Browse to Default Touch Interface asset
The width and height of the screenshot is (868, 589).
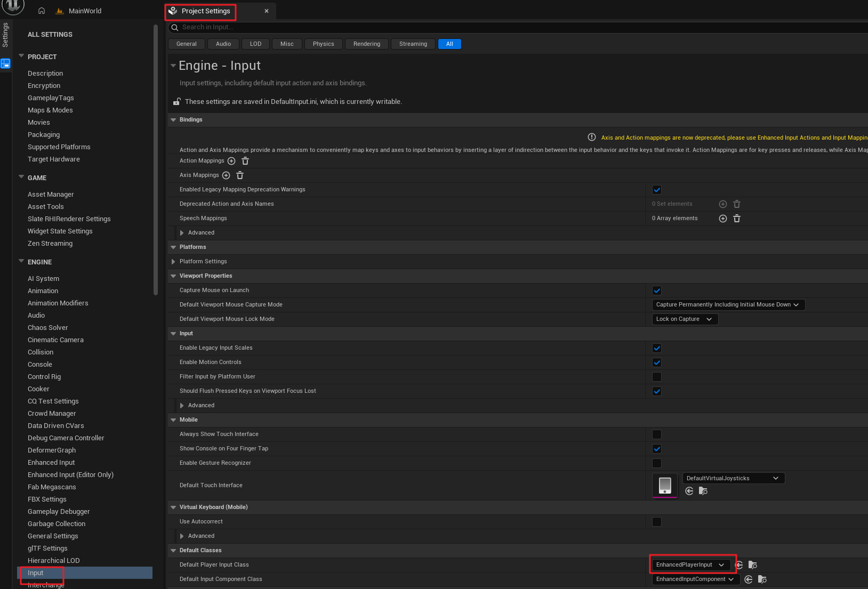703,491
